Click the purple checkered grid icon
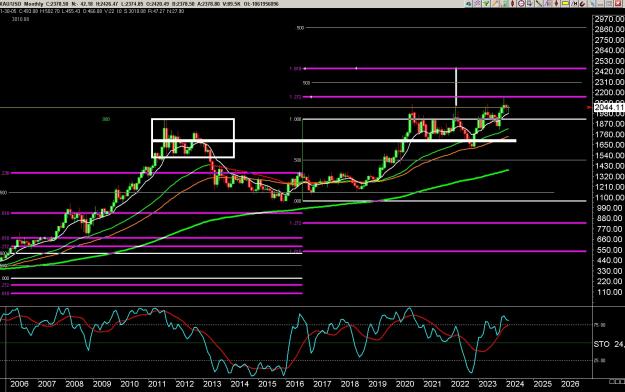This screenshot has height=392, width=625. [x=477, y=4]
